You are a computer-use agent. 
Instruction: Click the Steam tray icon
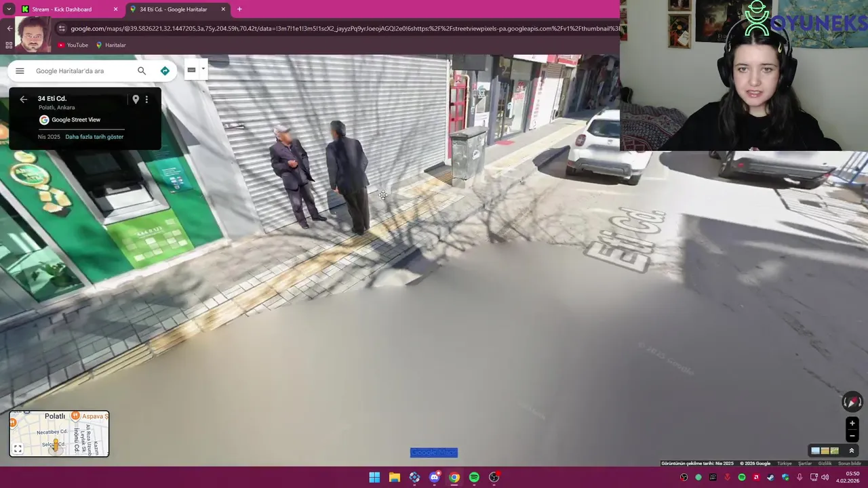(771, 477)
